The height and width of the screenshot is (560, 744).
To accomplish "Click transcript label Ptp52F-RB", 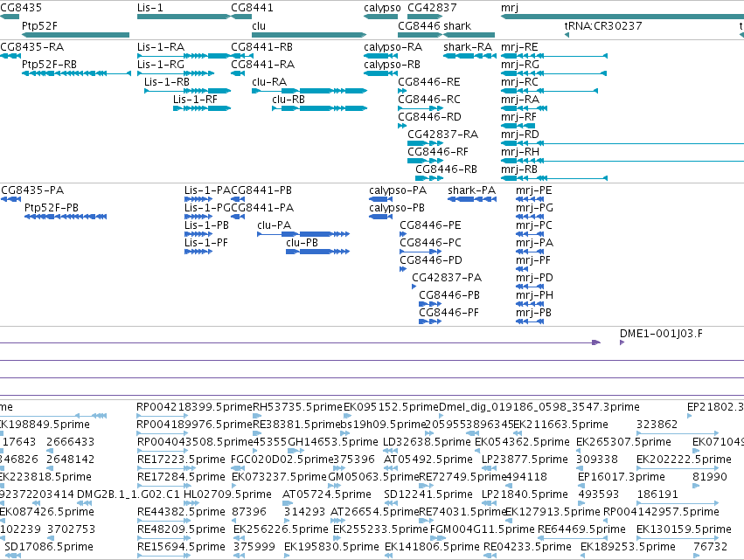I will [x=49, y=65].
